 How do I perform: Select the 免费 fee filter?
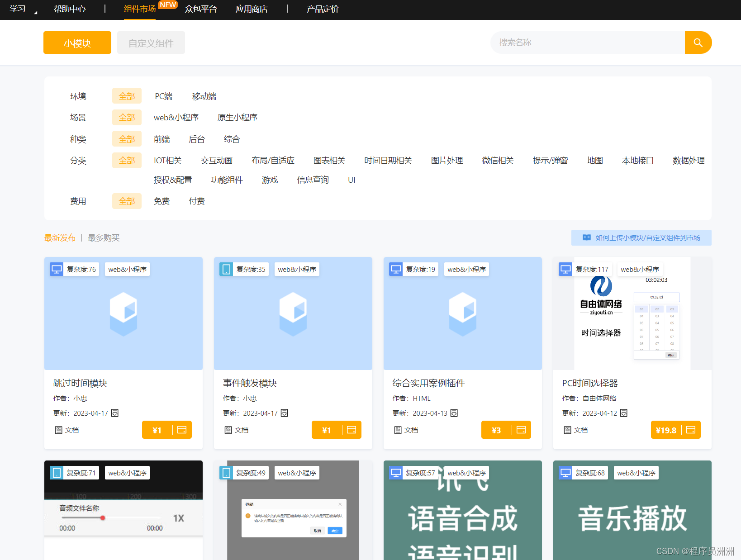click(x=161, y=201)
